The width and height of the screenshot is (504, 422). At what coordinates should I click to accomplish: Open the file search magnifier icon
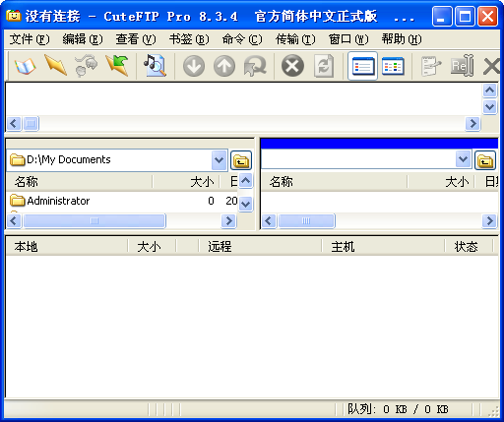155,66
